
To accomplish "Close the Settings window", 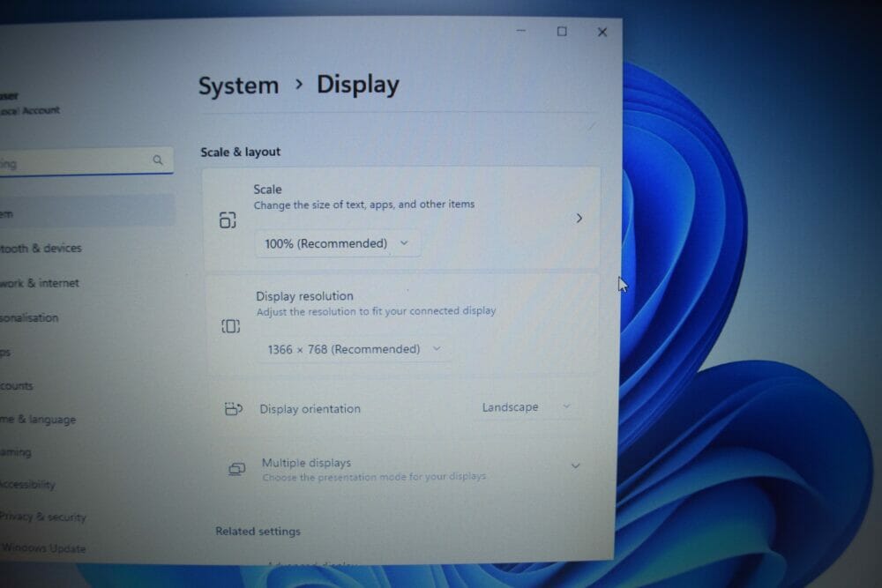I will coord(602,32).
